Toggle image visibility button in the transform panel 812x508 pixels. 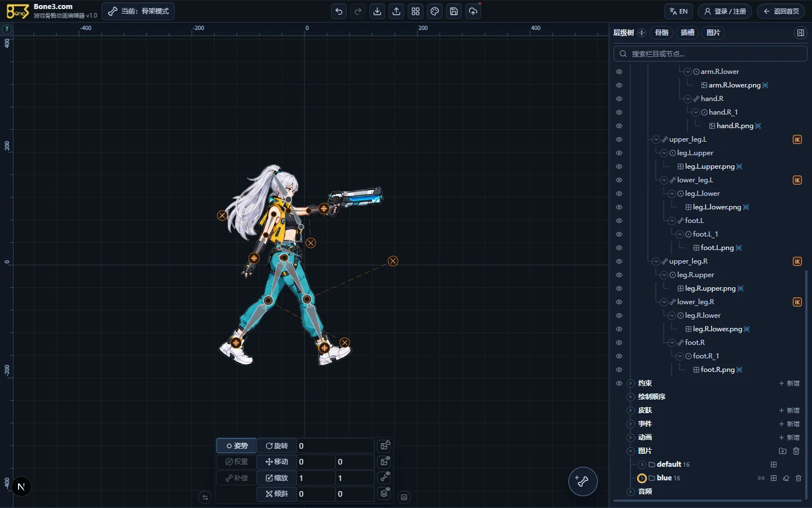[x=385, y=462]
